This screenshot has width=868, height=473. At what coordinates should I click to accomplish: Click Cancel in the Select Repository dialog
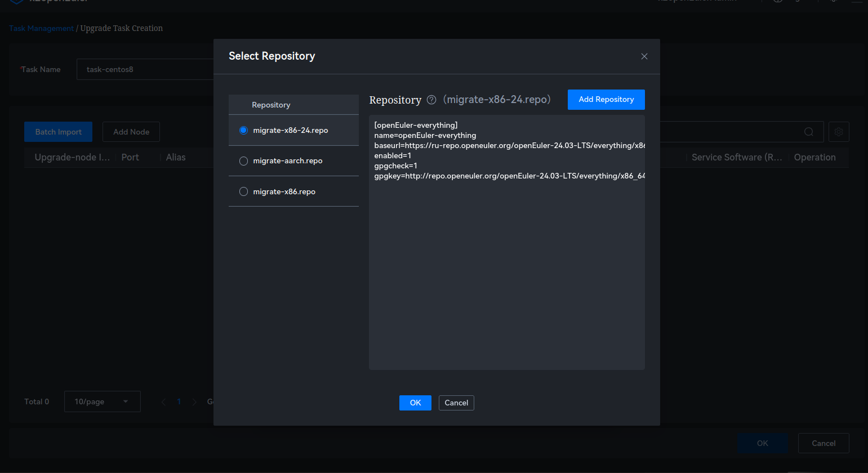pos(456,403)
